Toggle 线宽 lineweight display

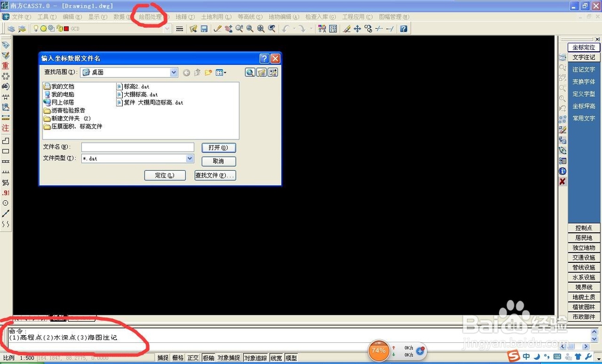(x=276, y=358)
